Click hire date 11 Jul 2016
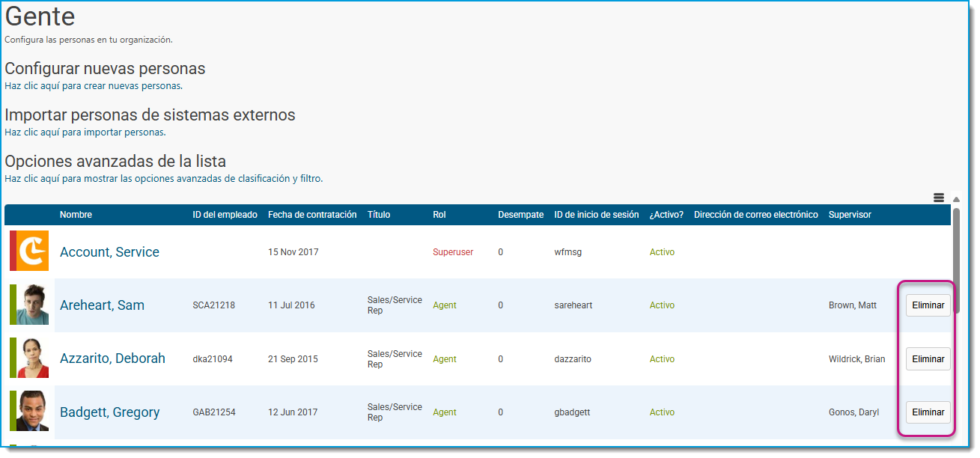The width and height of the screenshot is (980, 458). 291,305
